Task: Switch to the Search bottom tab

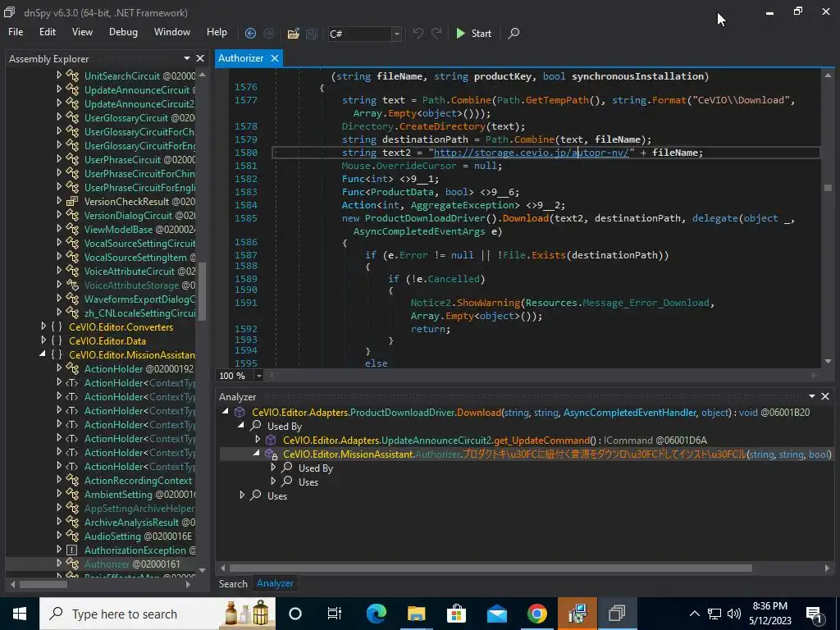Action: pyautogui.click(x=233, y=583)
